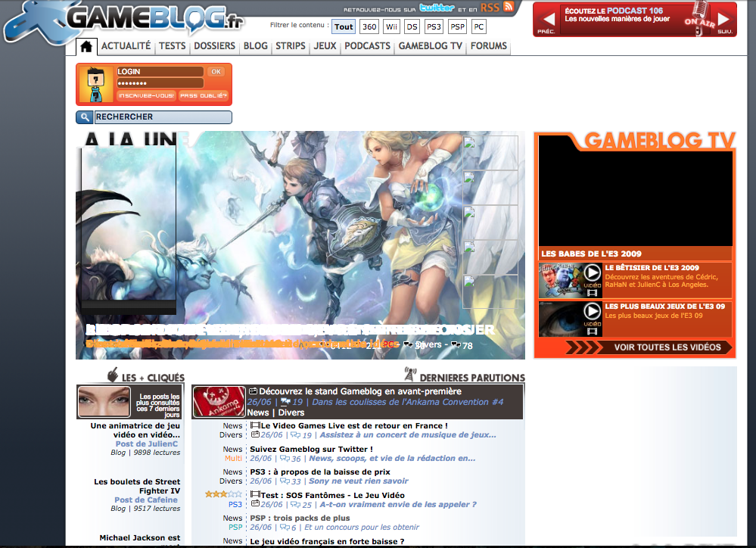Open PSP trois packs de plus article
Screen dimensions: 756x548
click(300, 518)
